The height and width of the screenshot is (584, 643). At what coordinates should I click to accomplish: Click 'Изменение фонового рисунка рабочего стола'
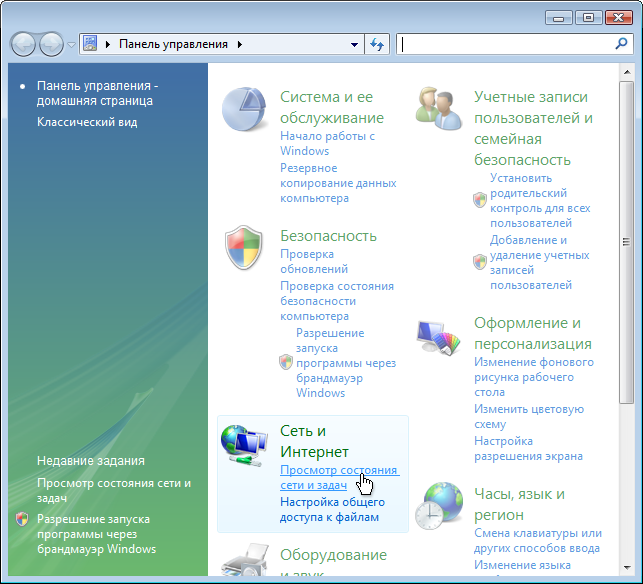[534, 377]
